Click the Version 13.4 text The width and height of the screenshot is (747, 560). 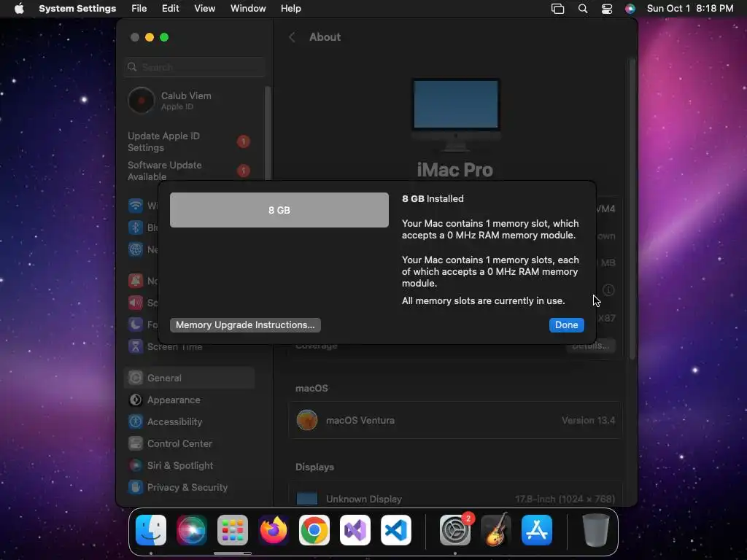click(588, 421)
